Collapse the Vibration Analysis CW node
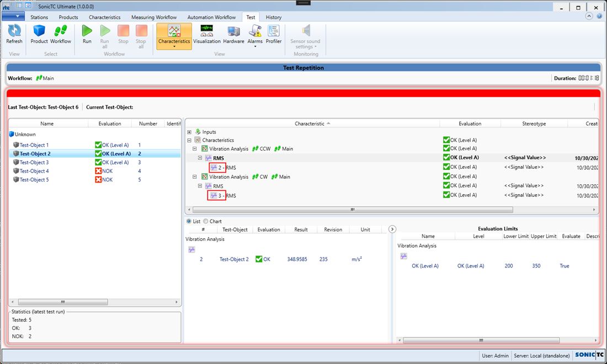The width and height of the screenshot is (607, 364). [x=195, y=176]
